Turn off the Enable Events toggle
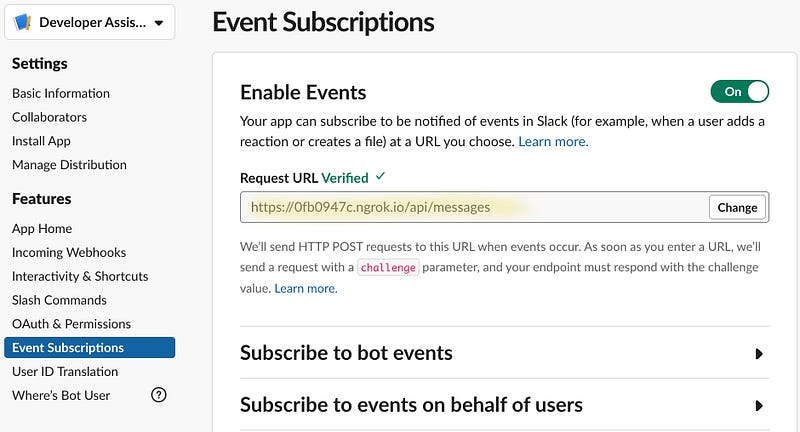Screen dimensions: 800x432 [740, 92]
